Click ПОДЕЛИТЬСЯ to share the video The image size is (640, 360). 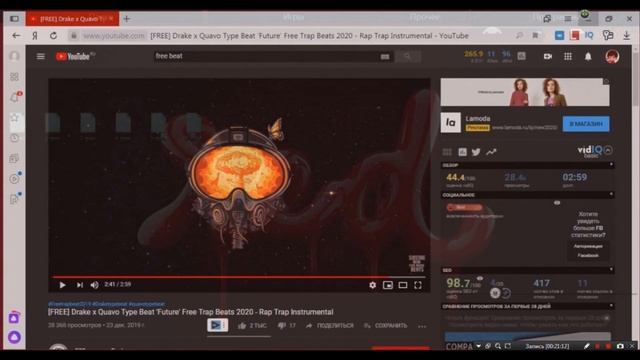[330, 326]
